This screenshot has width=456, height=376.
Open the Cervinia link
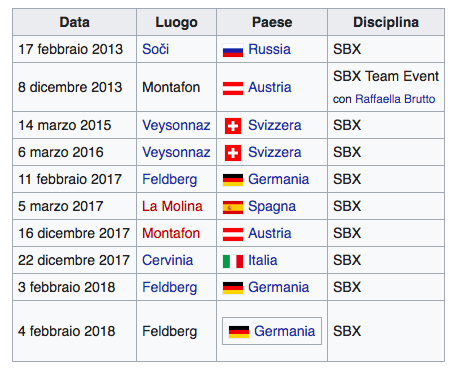(168, 260)
